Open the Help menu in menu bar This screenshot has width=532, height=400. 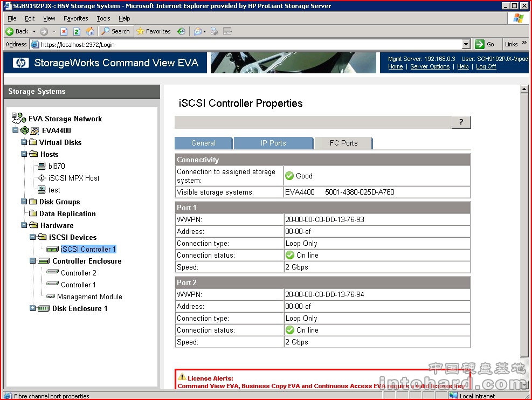(124, 18)
